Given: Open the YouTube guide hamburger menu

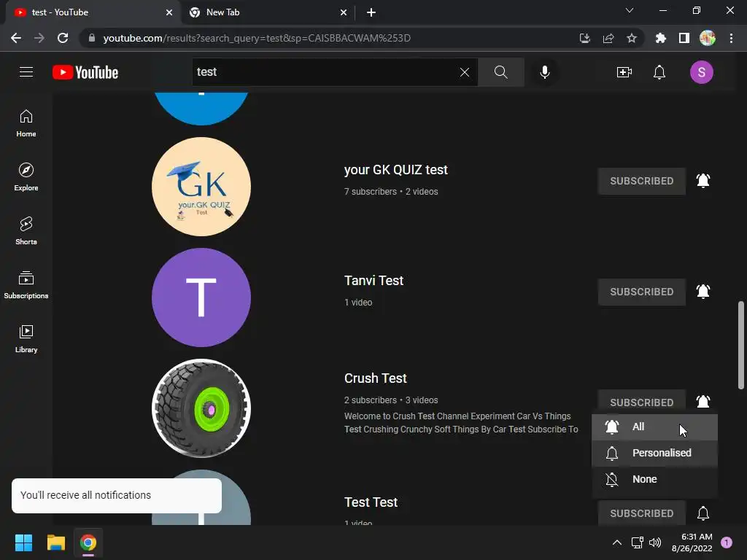Looking at the screenshot, I should pos(26,72).
